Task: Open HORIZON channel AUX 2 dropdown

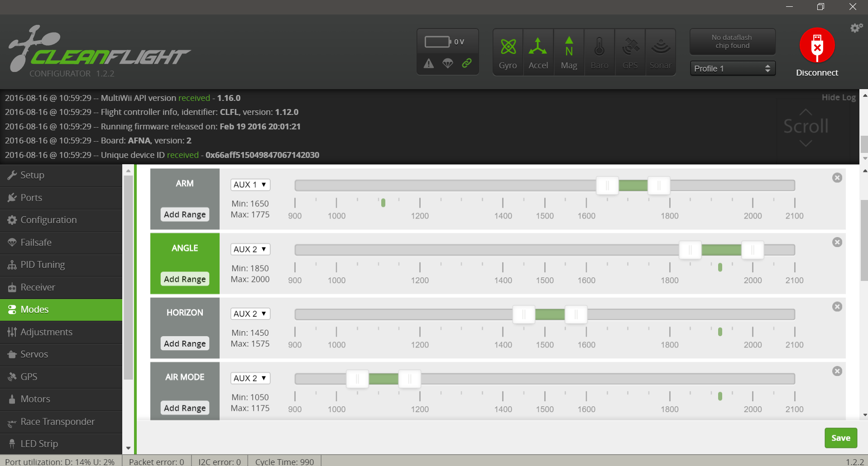Action: 250,314
